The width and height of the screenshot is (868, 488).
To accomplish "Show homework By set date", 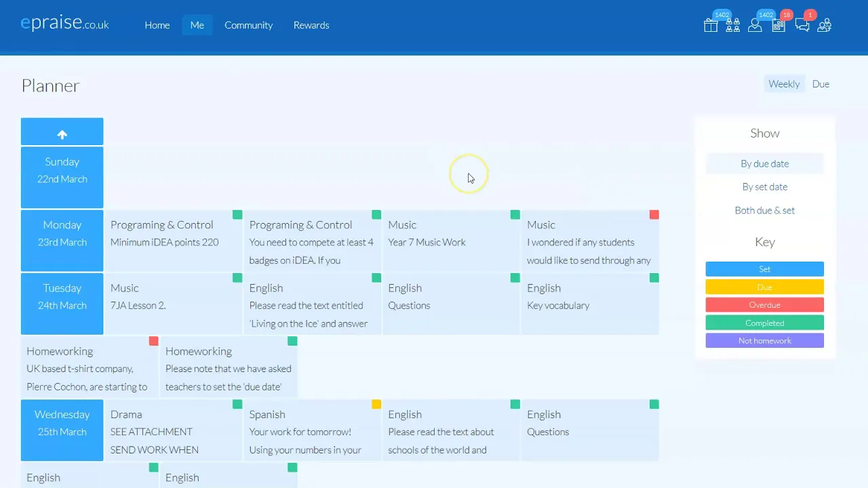I will coord(765,187).
